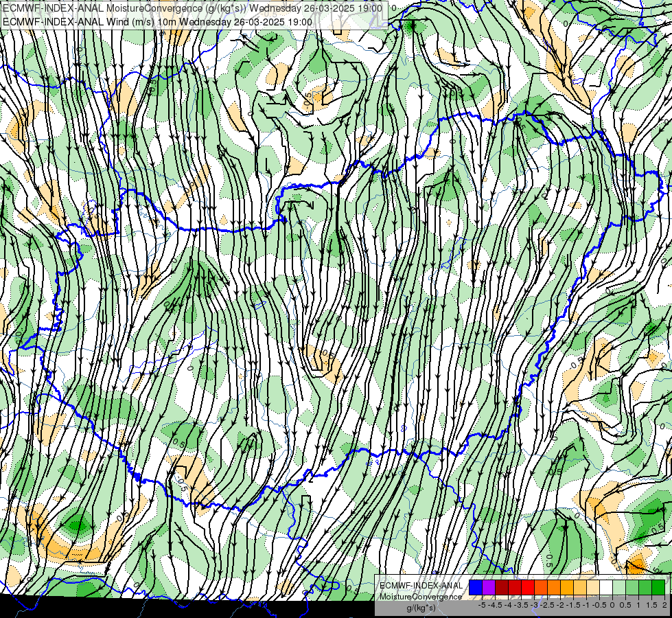Viewport: 672px width, 618px height.
Task: Click the purple legend swatch
Action: click(489, 587)
